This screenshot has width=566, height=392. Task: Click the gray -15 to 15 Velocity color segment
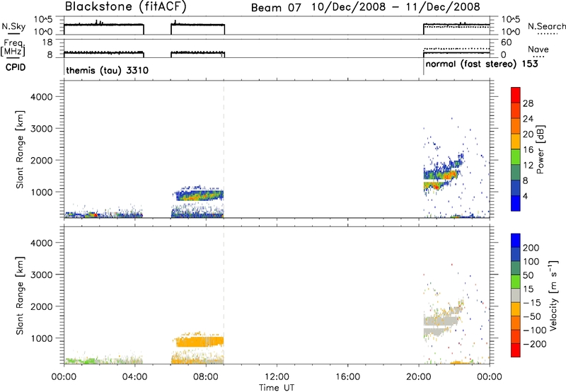point(516,295)
